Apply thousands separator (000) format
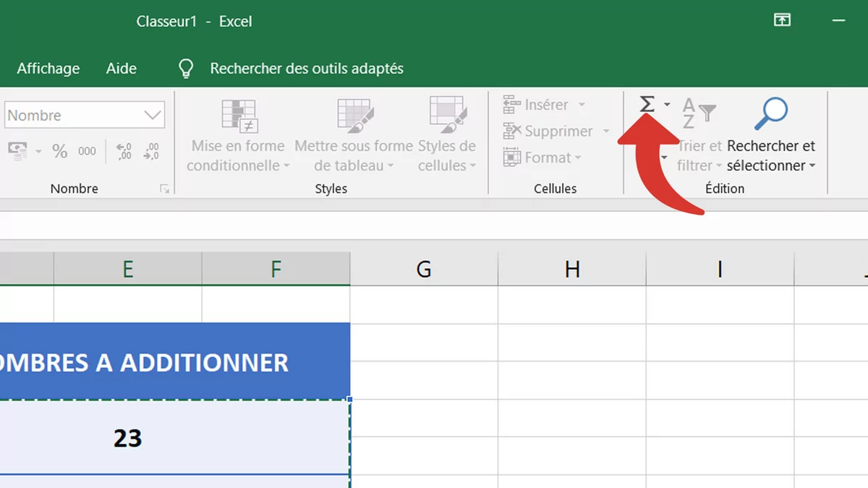Screen dimensions: 868x488 pyautogui.click(x=87, y=151)
